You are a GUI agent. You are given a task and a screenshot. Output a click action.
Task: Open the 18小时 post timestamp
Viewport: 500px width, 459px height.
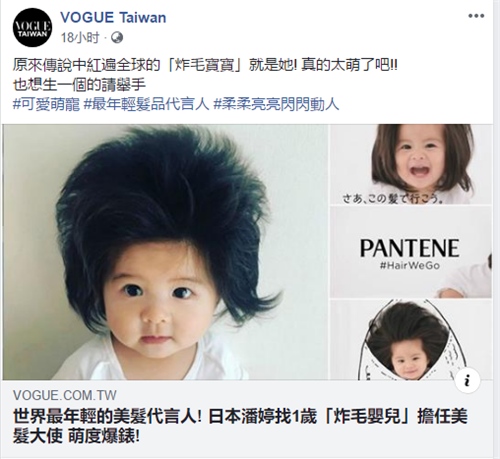[80, 38]
